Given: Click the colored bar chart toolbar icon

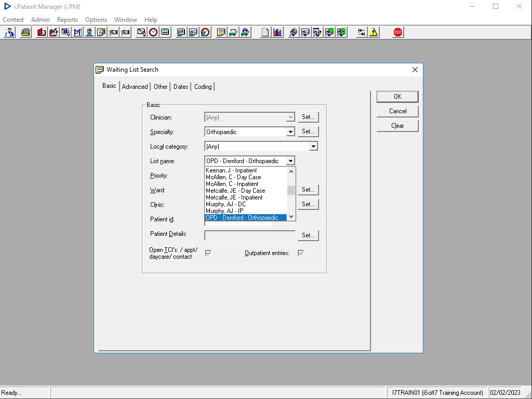Looking at the screenshot, I should tap(277, 32).
